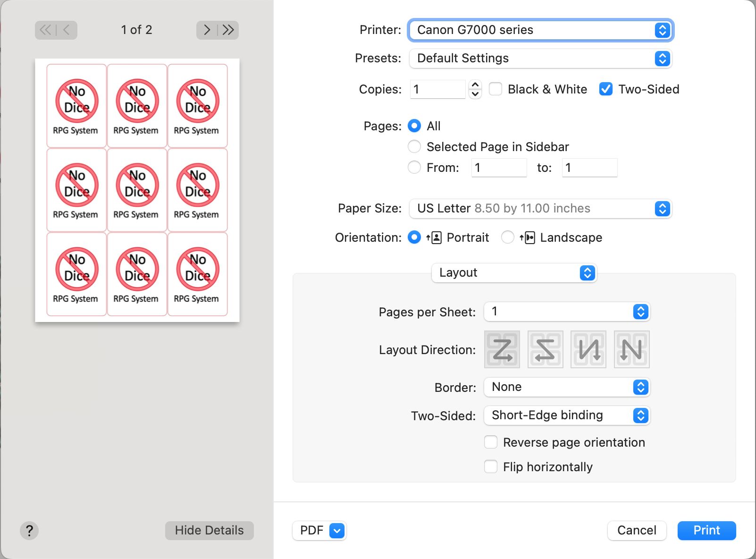This screenshot has height=559, width=756.
Task: Open the Short-Edge binding dropdown
Action: (x=567, y=415)
